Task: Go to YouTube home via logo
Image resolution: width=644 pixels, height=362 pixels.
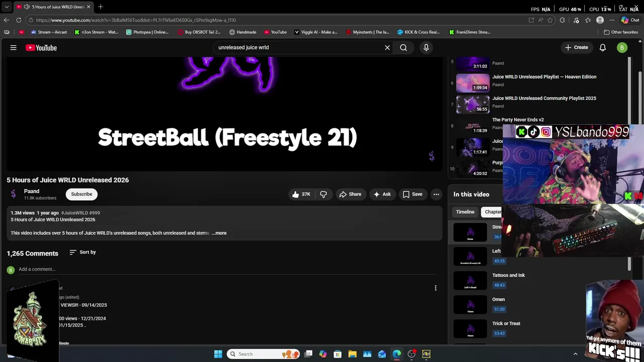Action: [x=41, y=48]
